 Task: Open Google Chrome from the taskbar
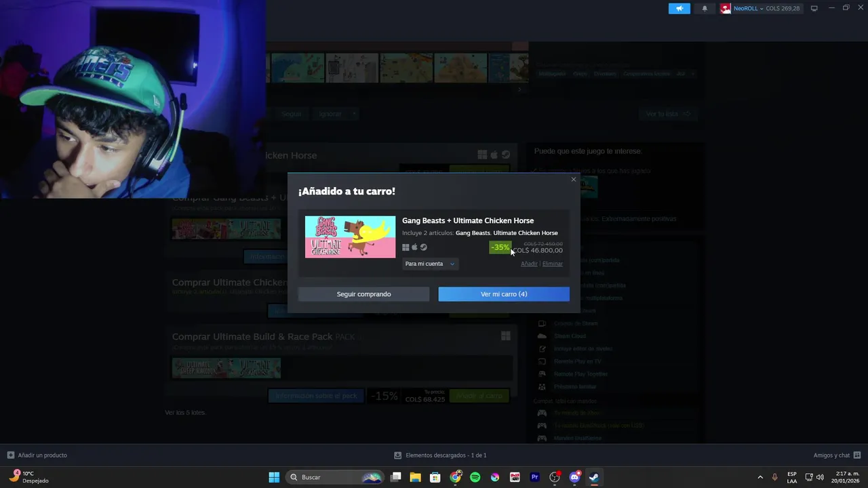(x=456, y=477)
